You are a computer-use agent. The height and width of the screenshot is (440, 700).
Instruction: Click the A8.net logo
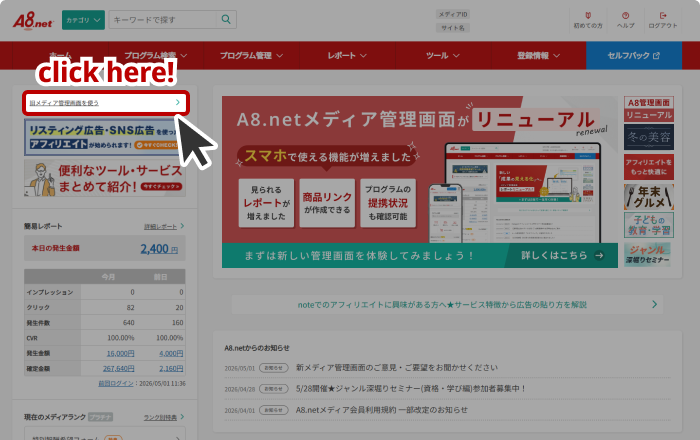(33, 21)
